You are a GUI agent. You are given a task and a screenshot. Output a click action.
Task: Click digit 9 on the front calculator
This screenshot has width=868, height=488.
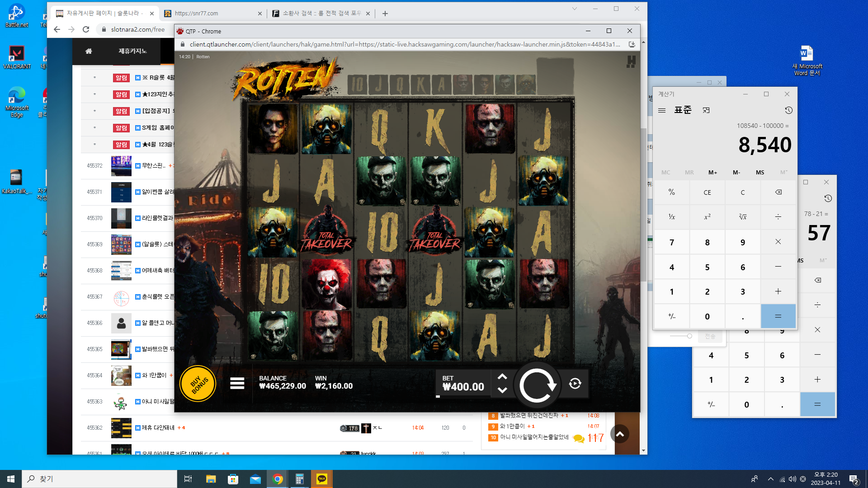click(x=743, y=242)
